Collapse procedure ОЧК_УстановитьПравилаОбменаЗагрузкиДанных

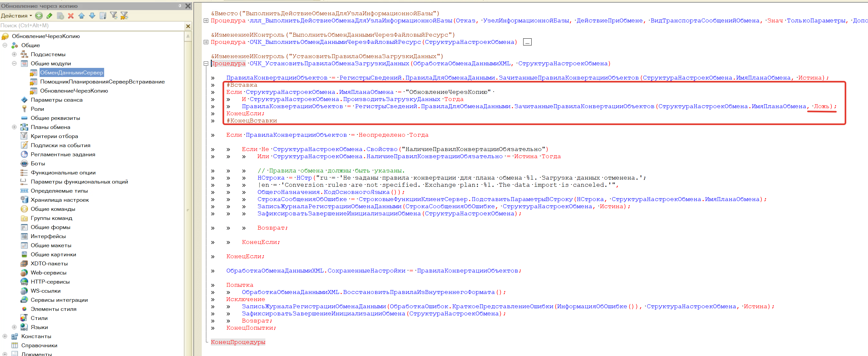(206, 63)
